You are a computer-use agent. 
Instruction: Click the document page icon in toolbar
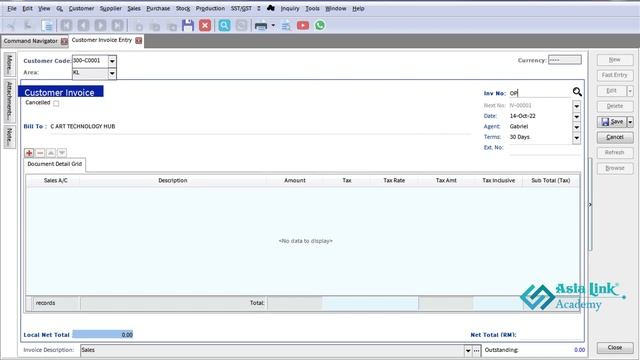click(47, 26)
